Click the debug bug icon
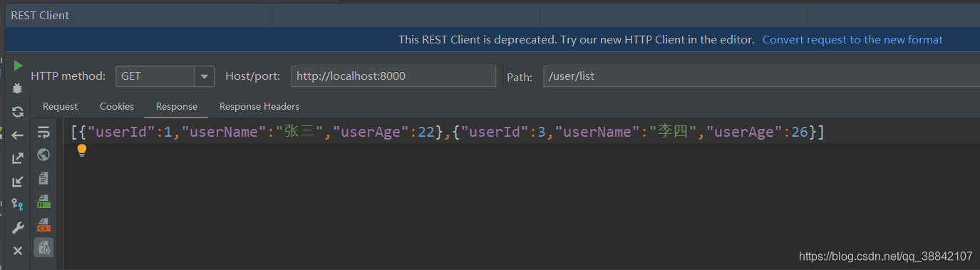This screenshot has width=980, height=270. click(18, 88)
